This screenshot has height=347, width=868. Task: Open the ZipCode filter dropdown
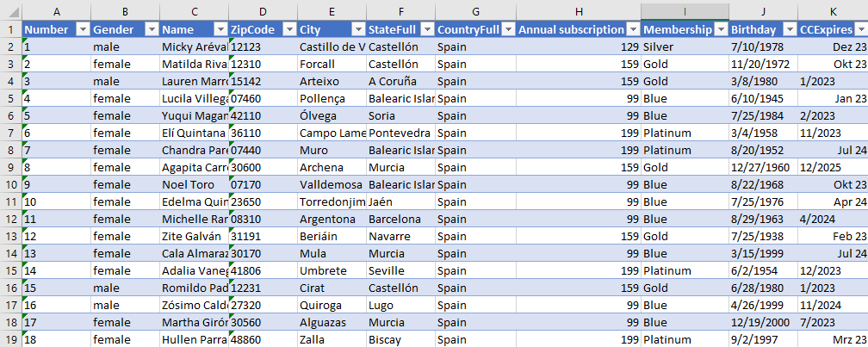tap(289, 29)
